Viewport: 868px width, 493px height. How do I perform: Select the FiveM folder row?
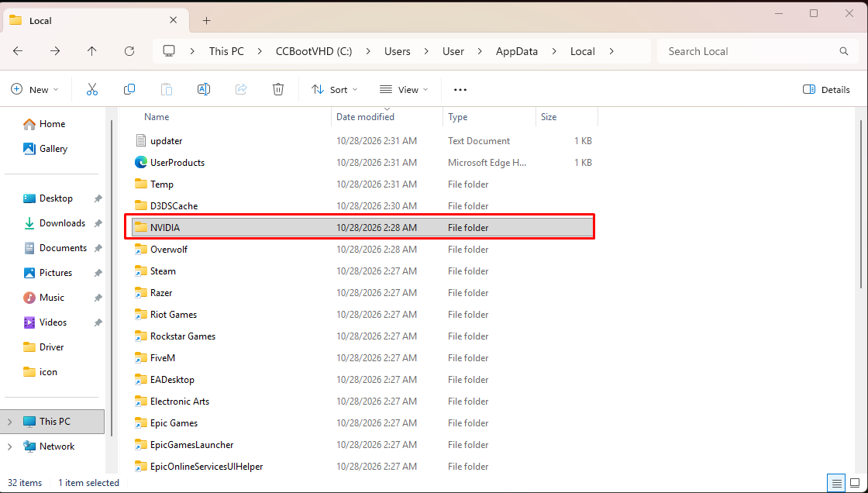(363, 358)
